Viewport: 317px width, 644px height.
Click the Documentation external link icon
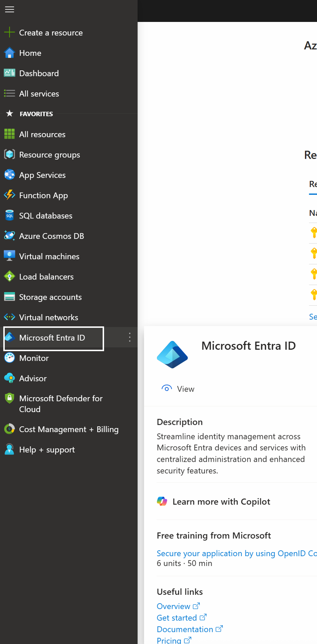[x=219, y=629]
